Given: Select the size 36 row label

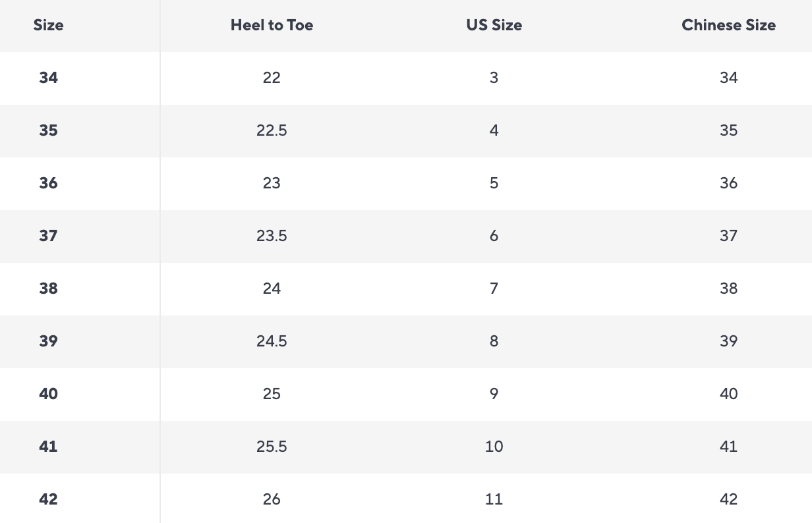Looking at the screenshot, I should (48, 183).
